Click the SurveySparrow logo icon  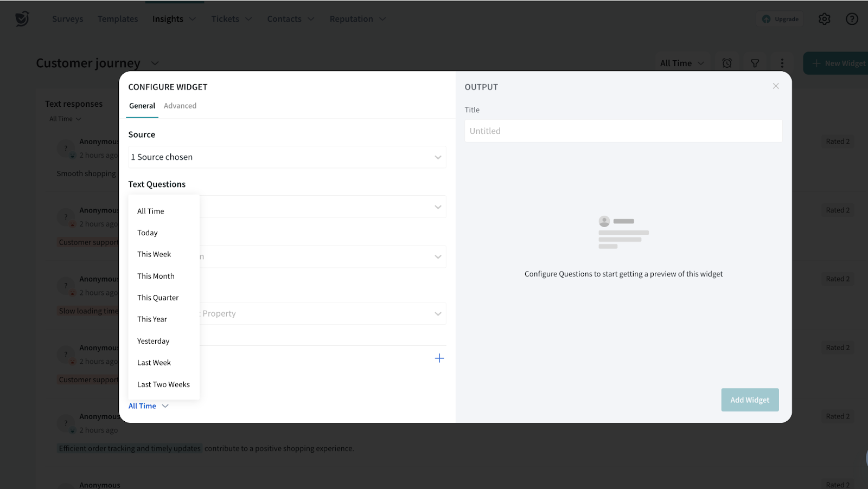coord(22,19)
